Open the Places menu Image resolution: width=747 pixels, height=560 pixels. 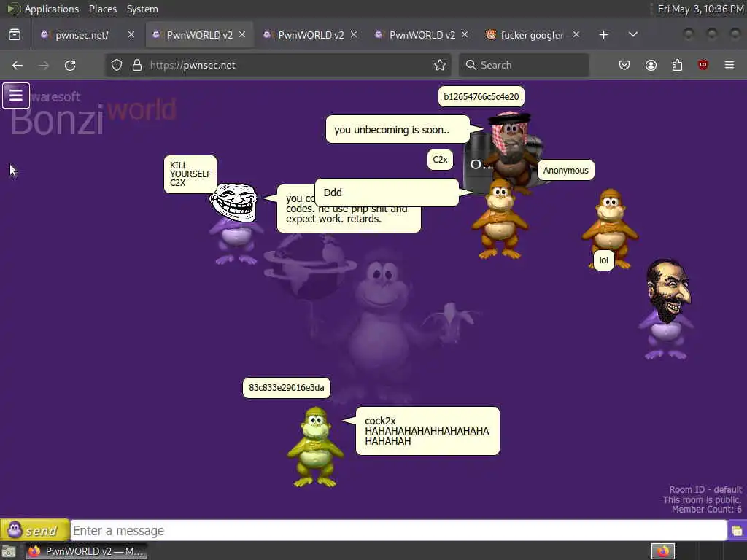102,9
